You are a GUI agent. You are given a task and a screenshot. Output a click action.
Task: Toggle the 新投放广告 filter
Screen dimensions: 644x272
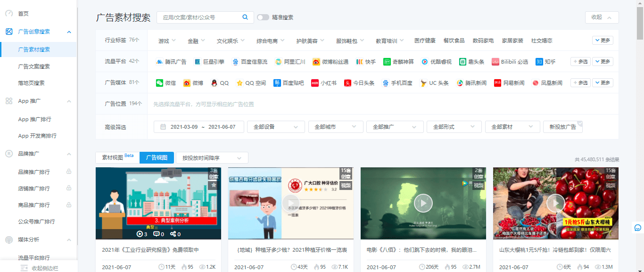pos(563,127)
